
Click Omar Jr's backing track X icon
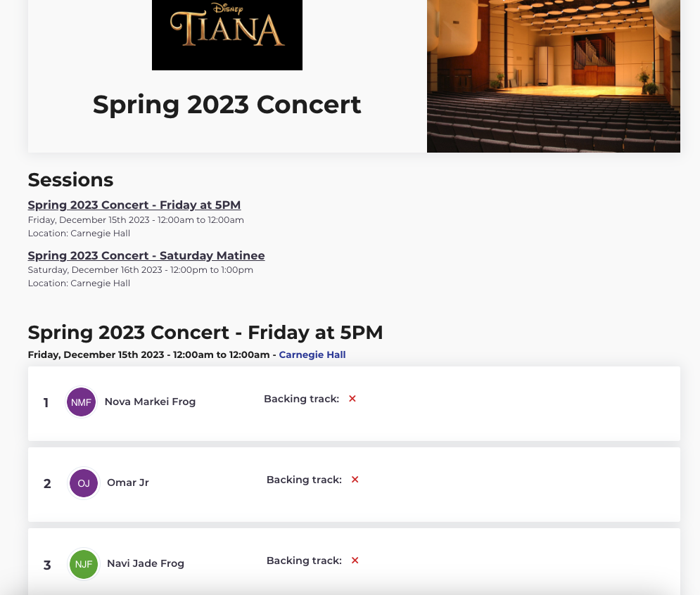point(355,480)
